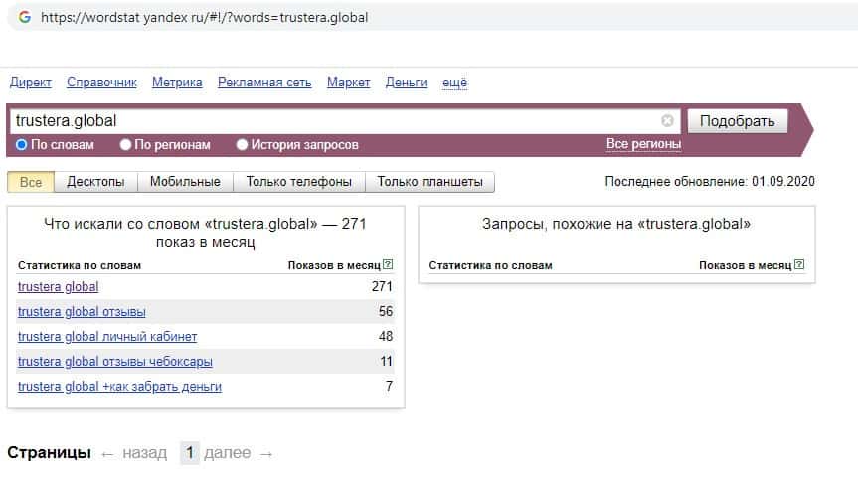Select the 'По словам' radio button

21,145
